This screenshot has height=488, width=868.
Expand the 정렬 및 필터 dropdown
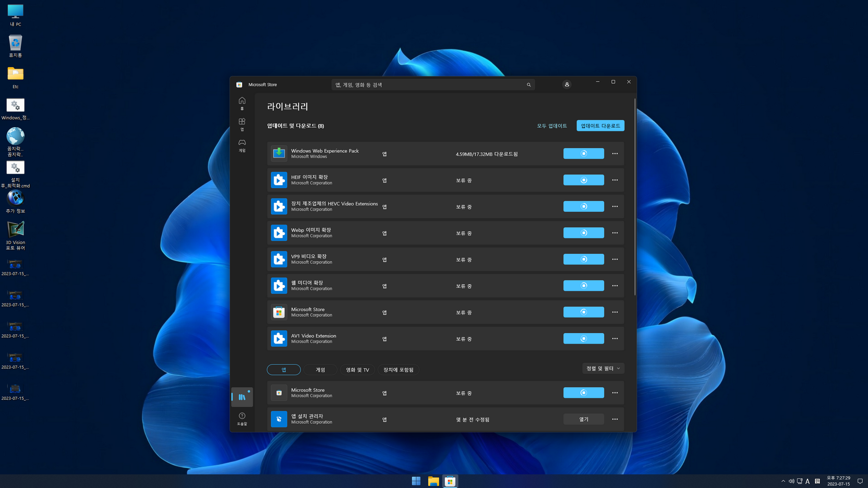(x=603, y=369)
